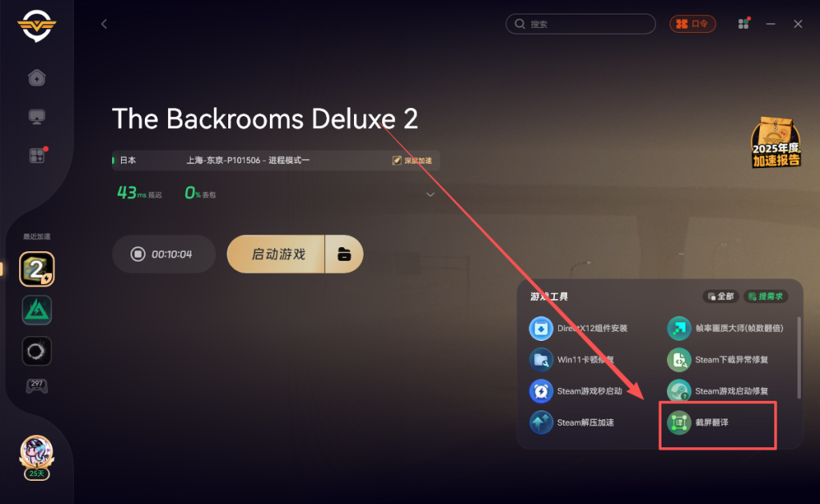
Task: Stop acceleration timer 00:10:04
Action: point(163,254)
